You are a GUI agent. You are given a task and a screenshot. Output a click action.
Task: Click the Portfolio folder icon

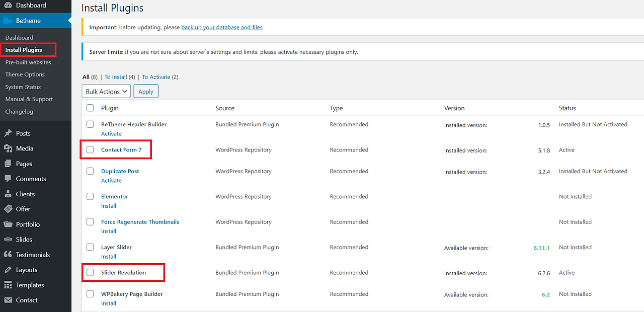tap(8, 224)
